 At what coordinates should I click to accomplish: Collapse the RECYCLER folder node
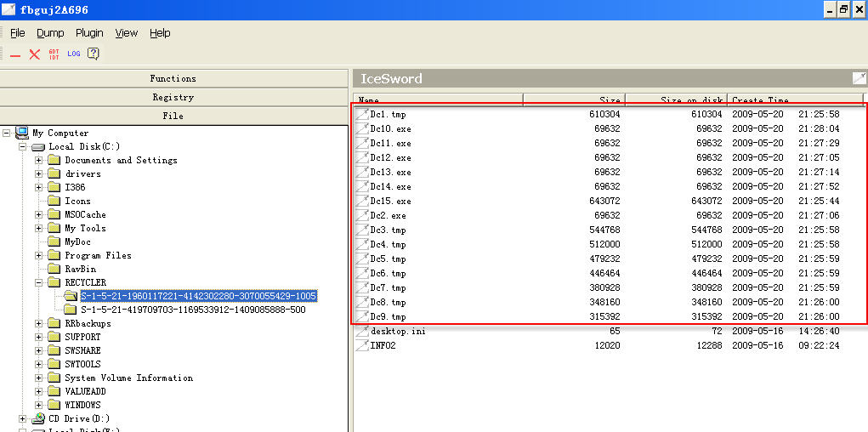click(x=39, y=282)
